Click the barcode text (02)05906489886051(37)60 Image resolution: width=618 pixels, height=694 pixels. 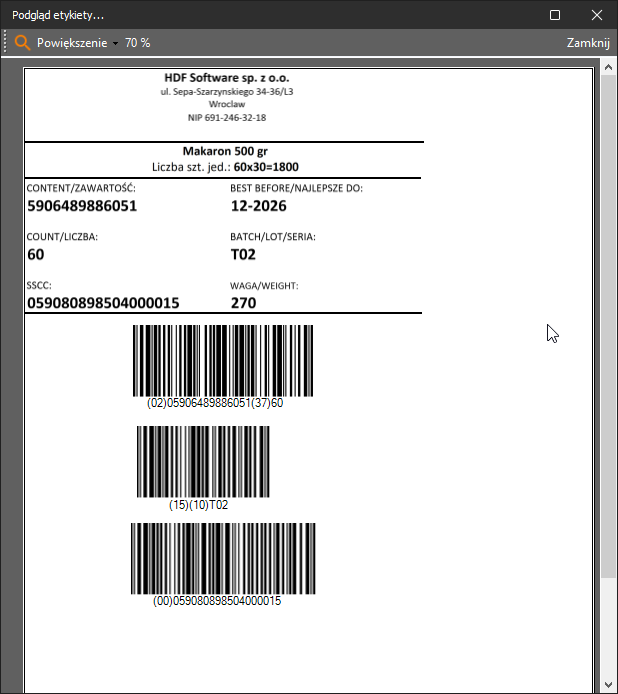(215, 403)
